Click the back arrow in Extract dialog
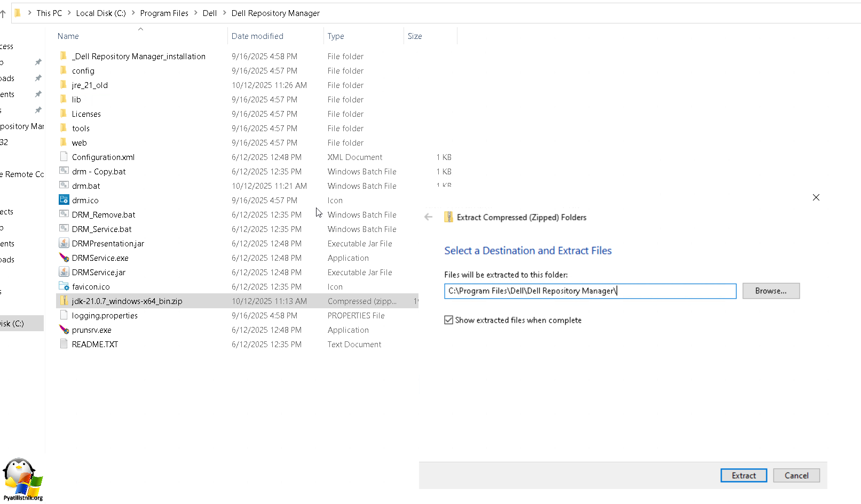861x504 pixels. (428, 217)
